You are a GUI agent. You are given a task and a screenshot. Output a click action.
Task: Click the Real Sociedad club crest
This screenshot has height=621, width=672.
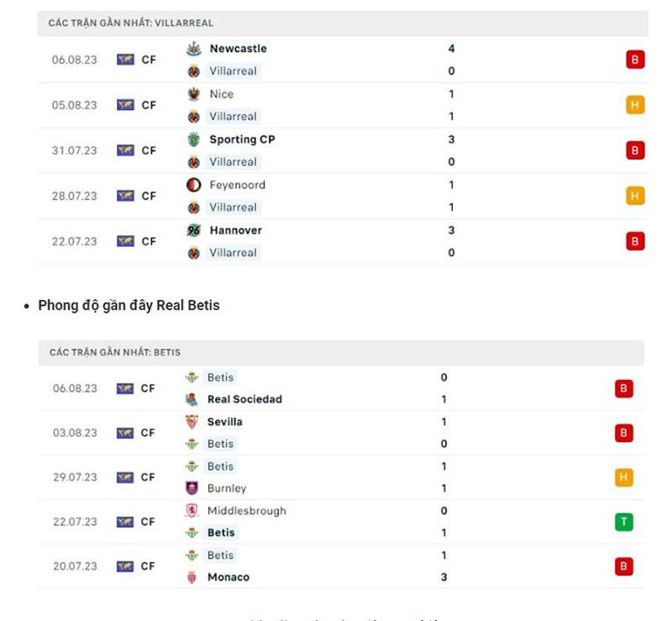pyautogui.click(x=192, y=399)
